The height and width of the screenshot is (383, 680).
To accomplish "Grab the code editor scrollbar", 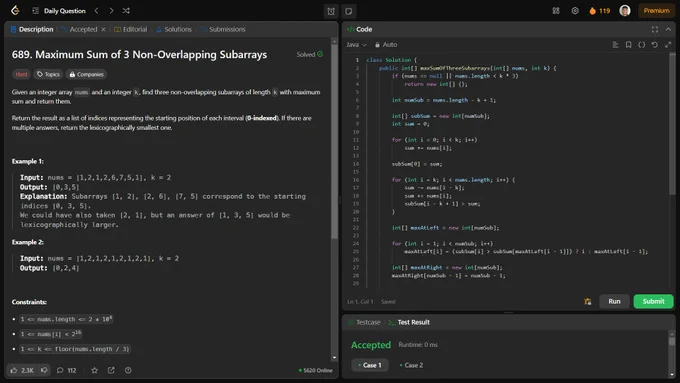I will (x=672, y=124).
